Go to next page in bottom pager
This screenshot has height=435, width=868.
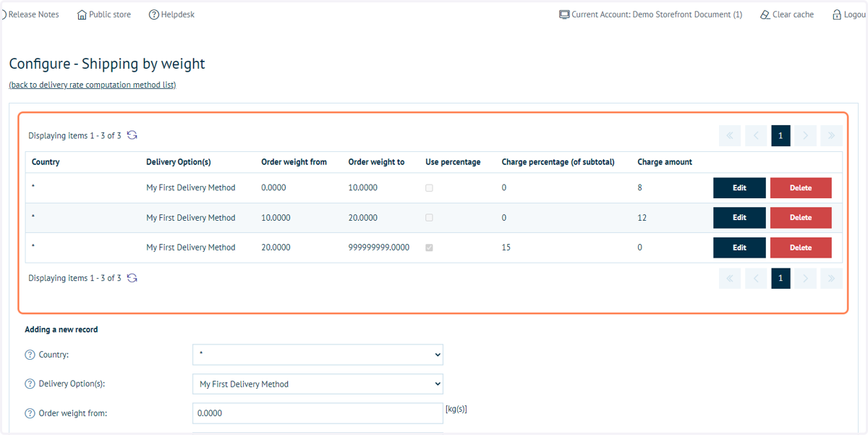point(806,278)
